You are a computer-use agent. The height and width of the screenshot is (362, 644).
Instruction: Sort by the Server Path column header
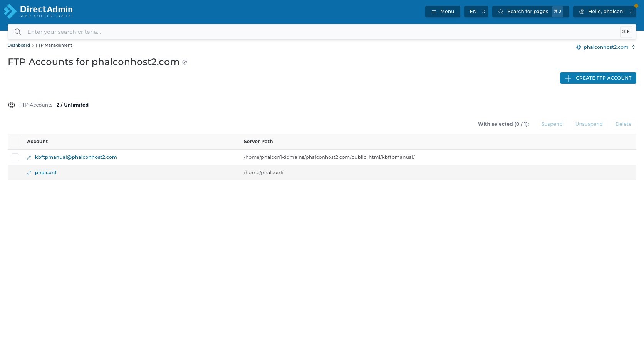(x=258, y=142)
